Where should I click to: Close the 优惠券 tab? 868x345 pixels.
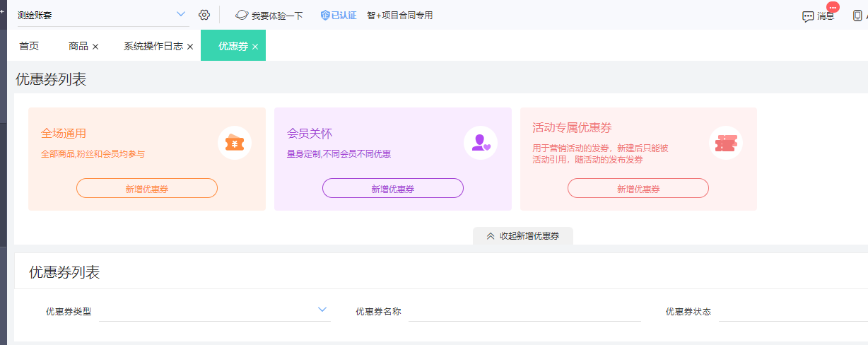[x=255, y=47]
